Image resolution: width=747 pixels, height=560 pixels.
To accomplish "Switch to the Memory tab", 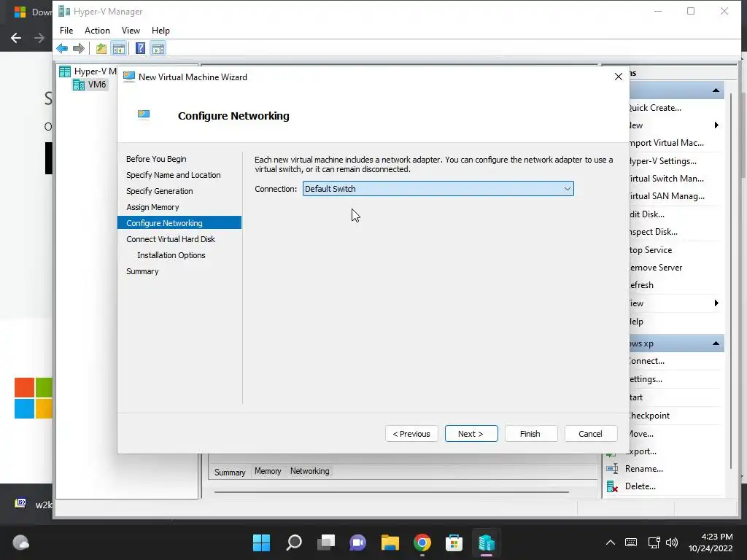I will (x=268, y=471).
